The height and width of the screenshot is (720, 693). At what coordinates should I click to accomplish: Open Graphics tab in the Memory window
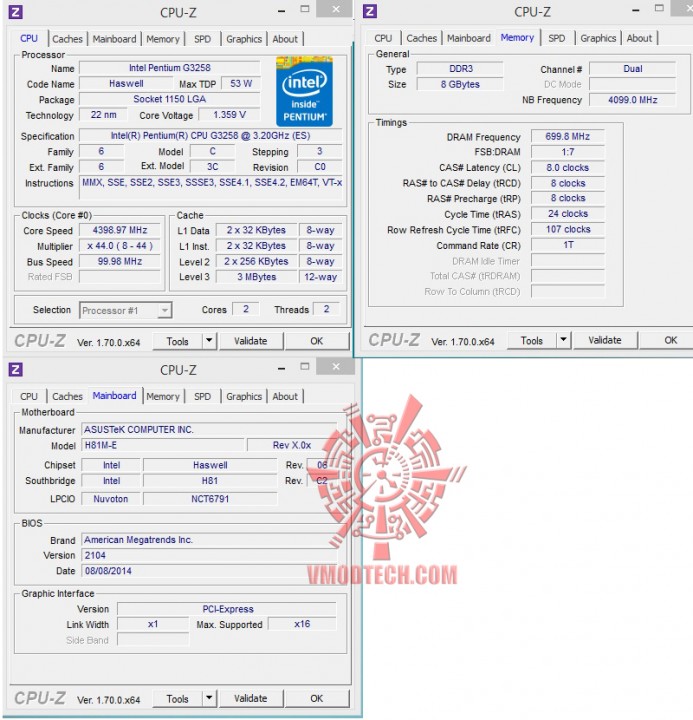(x=598, y=38)
